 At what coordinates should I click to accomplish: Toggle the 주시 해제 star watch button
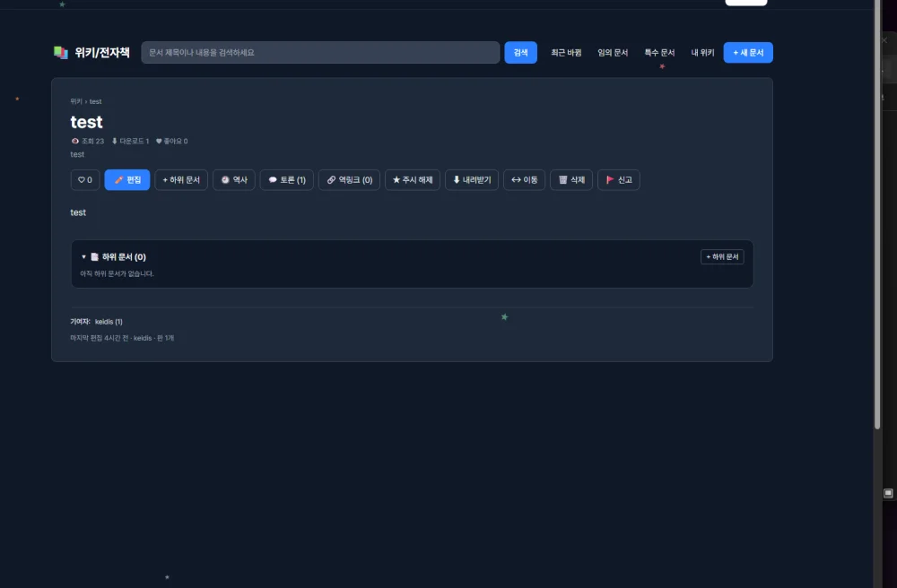[x=413, y=180]
